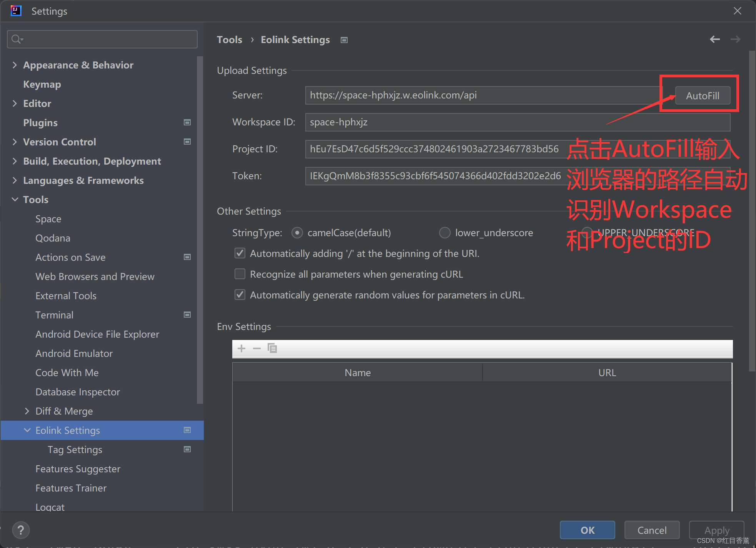
Task: Click the Add icon in Env Settings toolbar
Action: tap(241, 348)
